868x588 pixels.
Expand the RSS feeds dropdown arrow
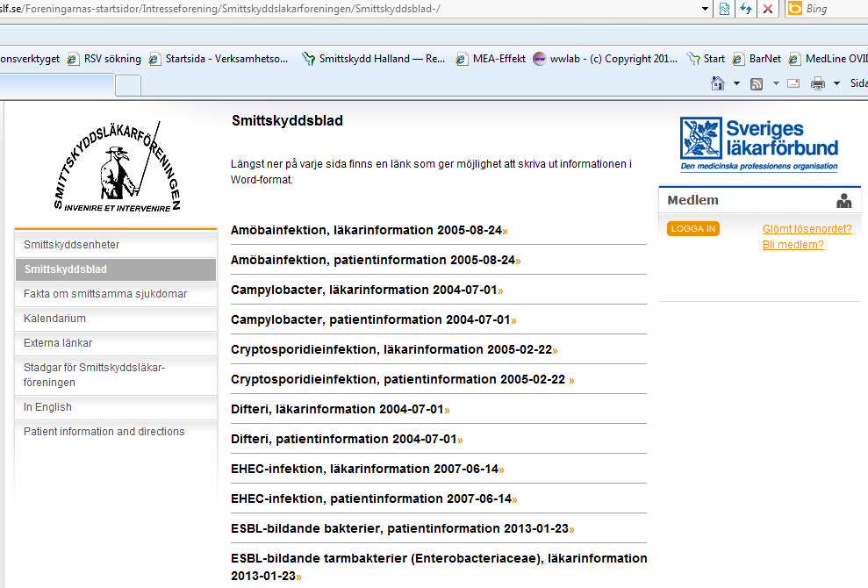click(776, 83)
